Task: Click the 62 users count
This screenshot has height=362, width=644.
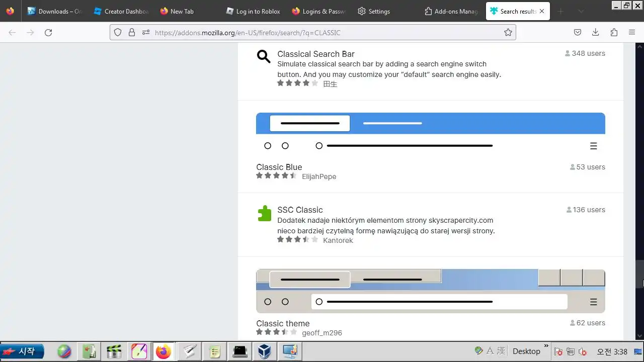Action: (588, 323)
